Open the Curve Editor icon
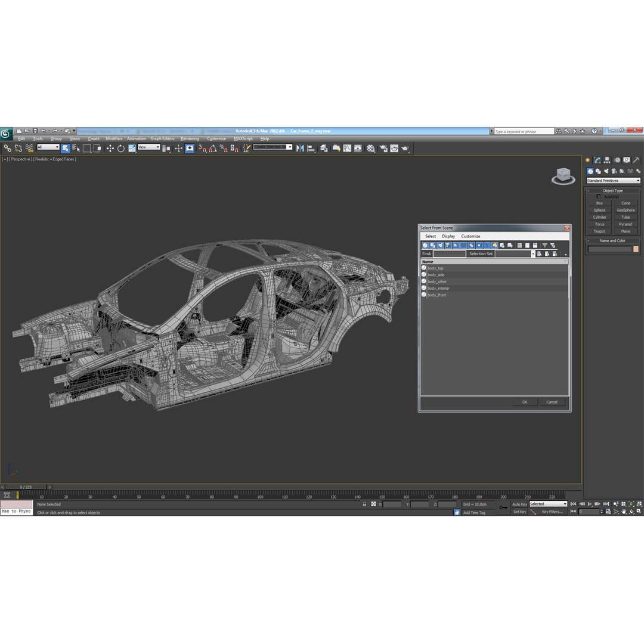 point(348,148)
